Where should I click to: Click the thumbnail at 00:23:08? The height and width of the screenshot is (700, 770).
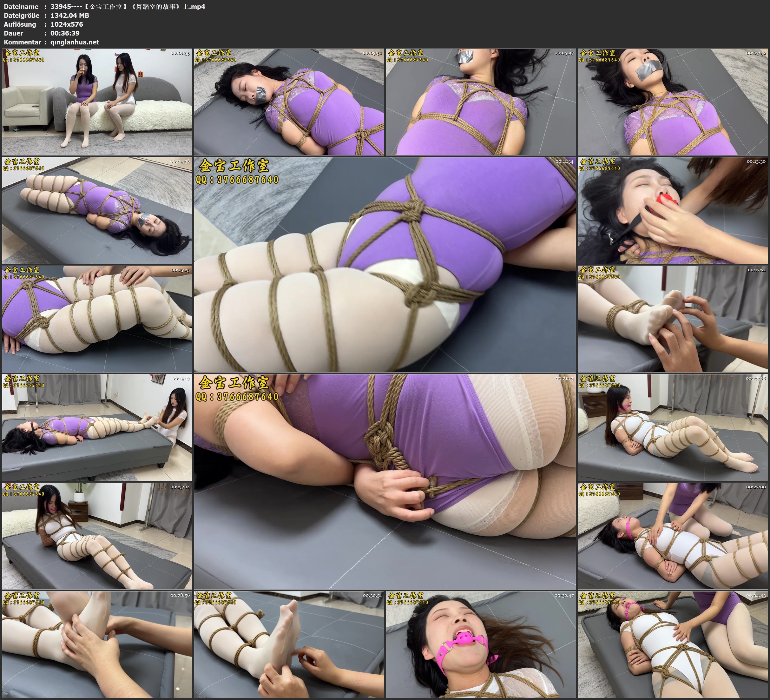[673, 427]
